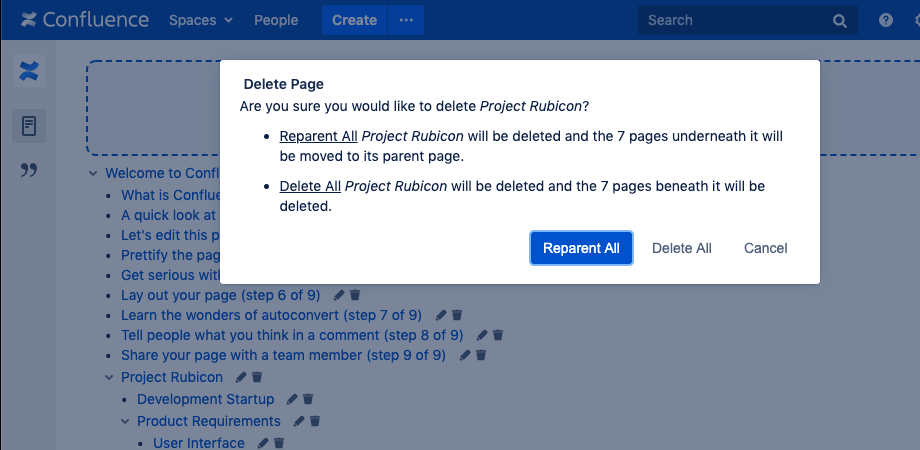The width and height of the screenshot is (920, 450).
Task: Click the space logo icon in sidebar
Action: click(29, 72)
